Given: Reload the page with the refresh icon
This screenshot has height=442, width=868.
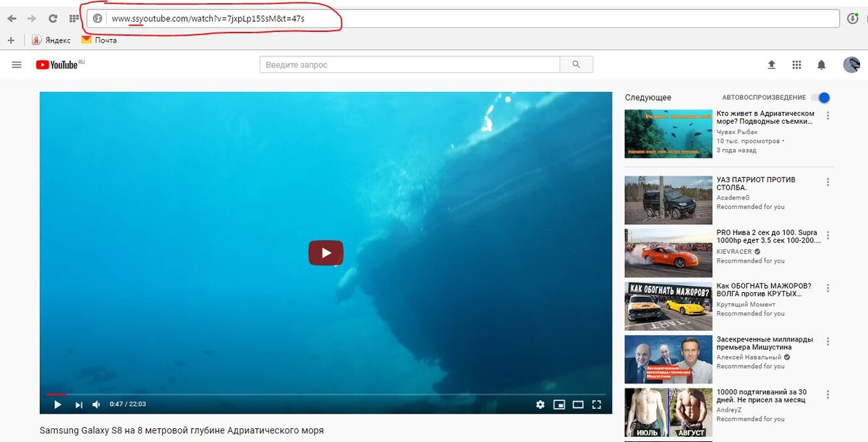Looking at the screenshot, I should pos(53,19).
